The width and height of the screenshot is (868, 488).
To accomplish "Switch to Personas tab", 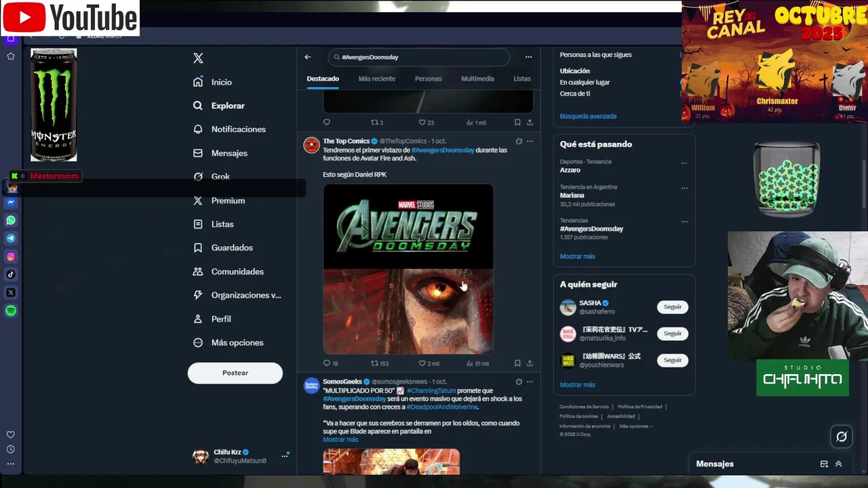I will coord(429,79).
